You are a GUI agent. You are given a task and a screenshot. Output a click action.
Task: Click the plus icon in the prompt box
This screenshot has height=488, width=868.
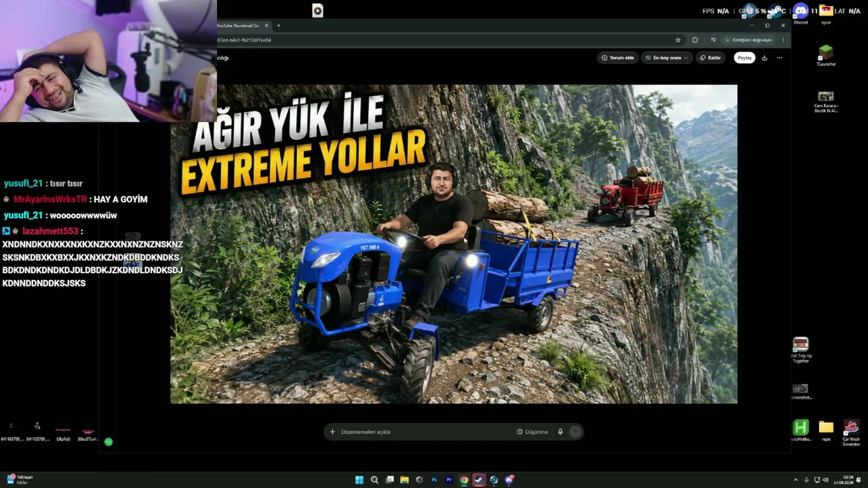click(332, 432)
